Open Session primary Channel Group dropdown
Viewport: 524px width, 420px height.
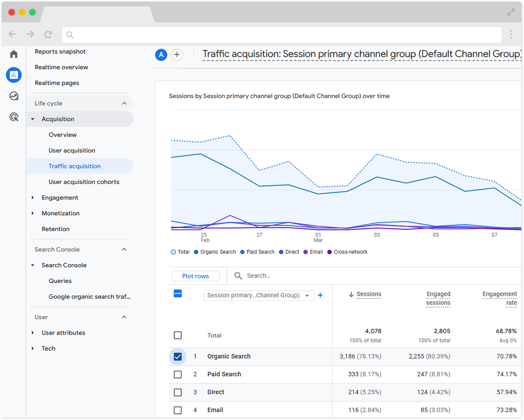click(259, 295)
